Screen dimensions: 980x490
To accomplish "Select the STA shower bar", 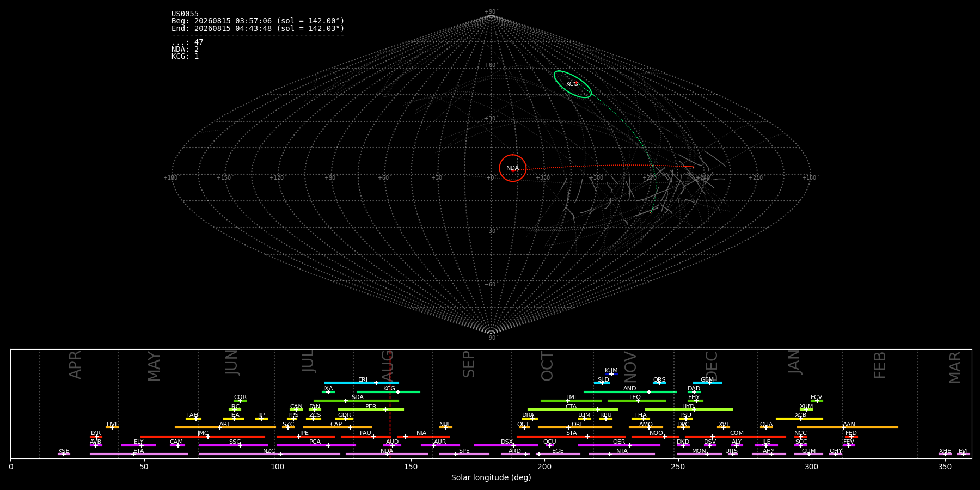I will click(x=571, y=437).
